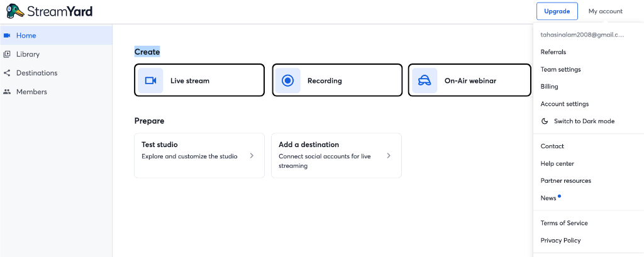The image size is (644, 257).
Task: Click the Members people icon
Action: (x=7, y=92)
